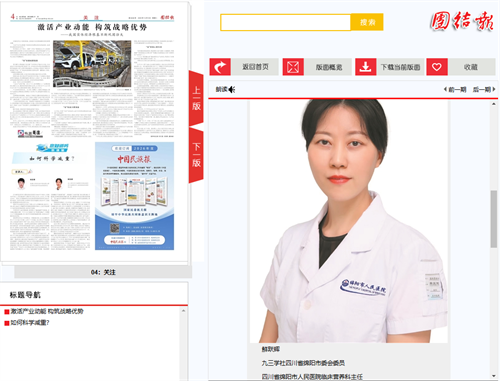Viewport: 500px width, 381px height.
Task: Click the yellow 搜索 search button
Action: click(367, 22)
